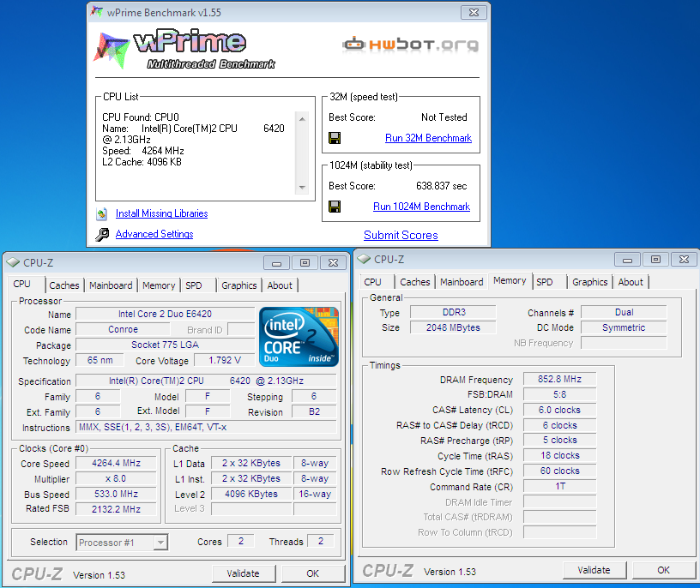The height and width of the screenshot is (588, 700).
Task: Click the DRAM Frequency 852.8 MHz field
Action: tap(560, 379)
